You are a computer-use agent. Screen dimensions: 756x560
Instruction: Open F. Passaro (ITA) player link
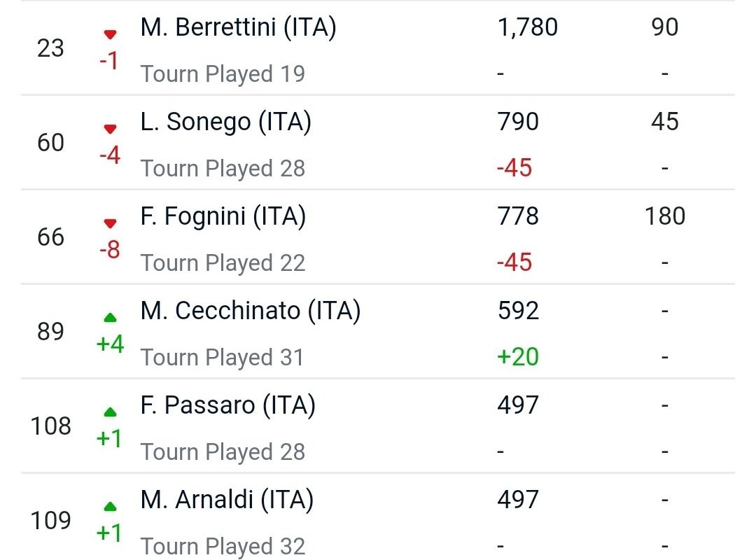pos(227,405)
